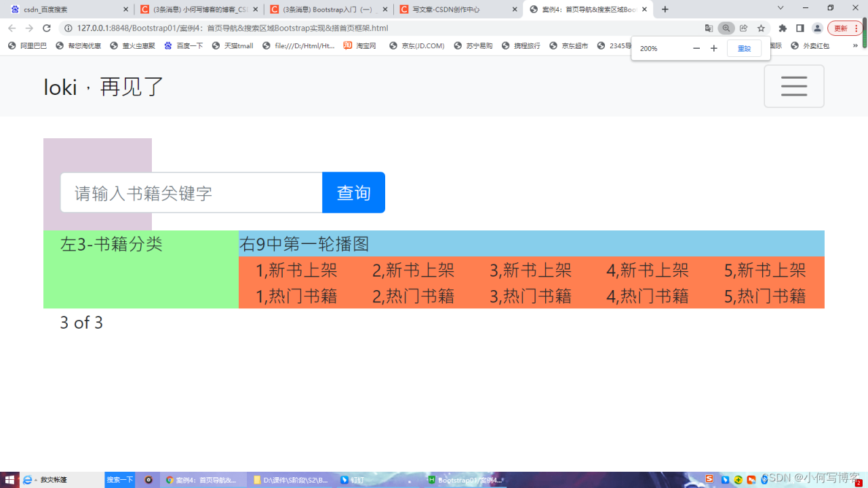This screenshot has height=488, width=868.
Task: Open Internet Explorer from the taskbar
Action: click(27, 480)
